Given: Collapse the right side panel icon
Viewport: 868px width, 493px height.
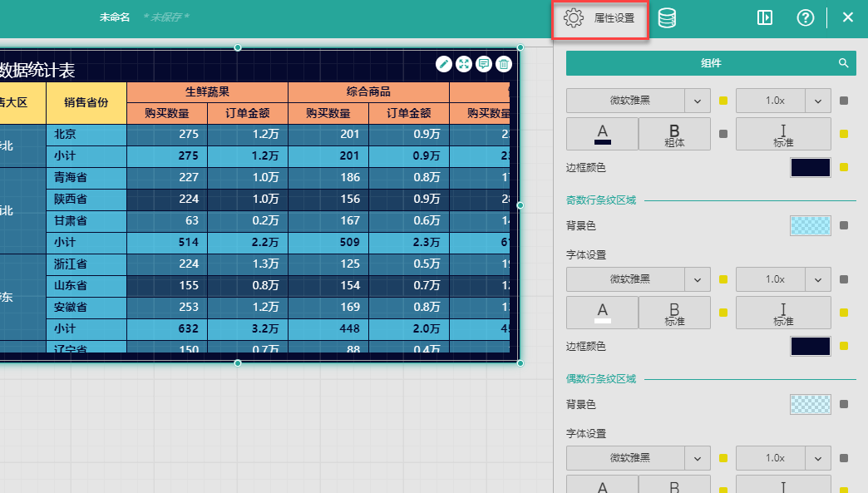Looking at the screenshot, I should pyautogui.click(x=765, y=18).
